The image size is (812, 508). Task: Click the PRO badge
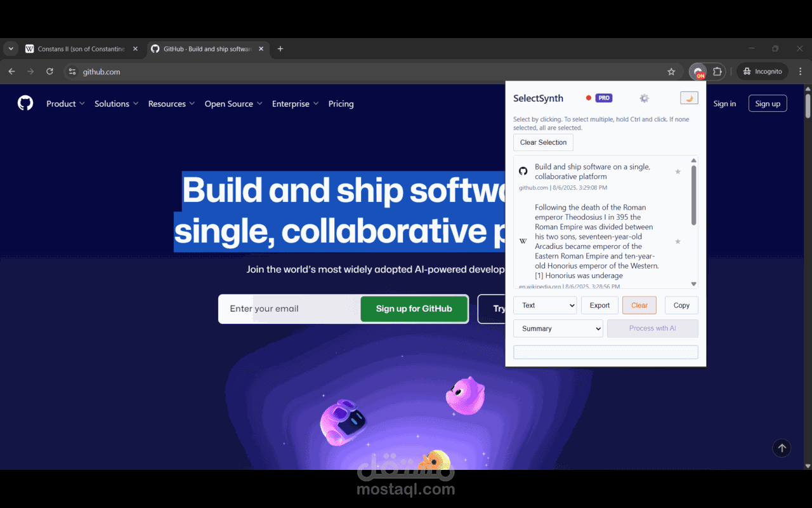pos(604,98)
